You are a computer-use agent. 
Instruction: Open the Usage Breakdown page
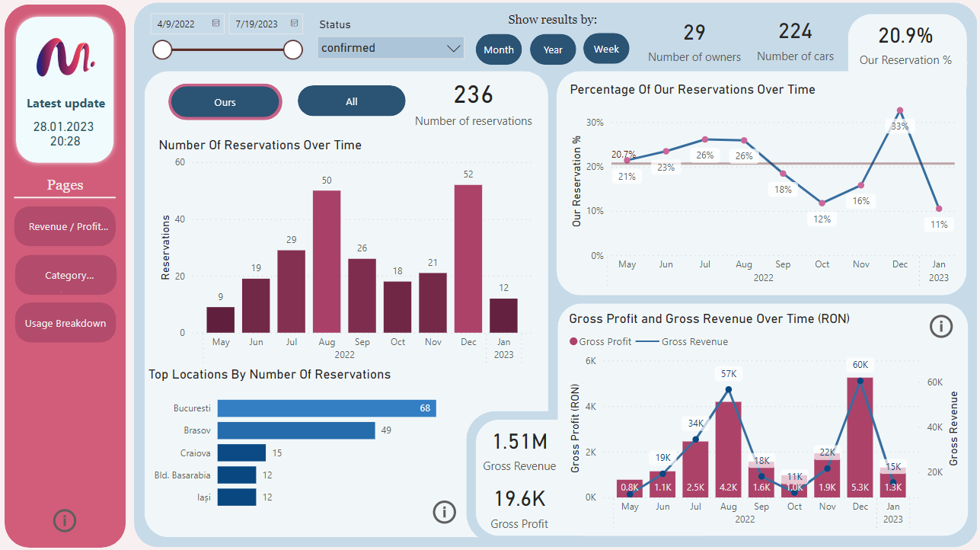click(x=64, y=322)
